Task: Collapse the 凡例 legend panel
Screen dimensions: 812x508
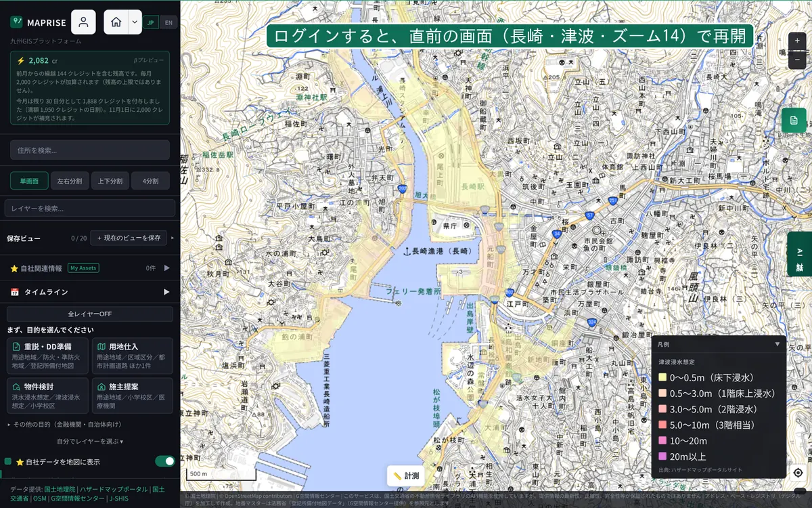Action: click(x=777, y=344)
